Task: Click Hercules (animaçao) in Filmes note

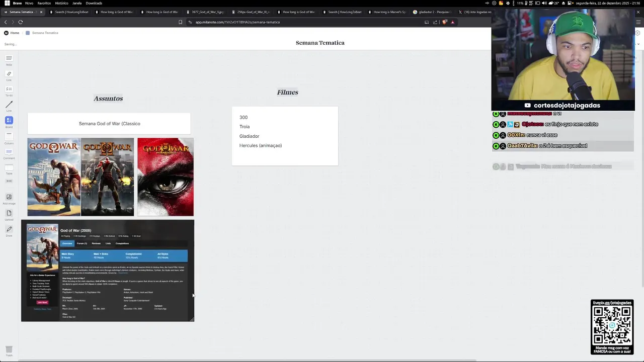Action: click(261, 145)
